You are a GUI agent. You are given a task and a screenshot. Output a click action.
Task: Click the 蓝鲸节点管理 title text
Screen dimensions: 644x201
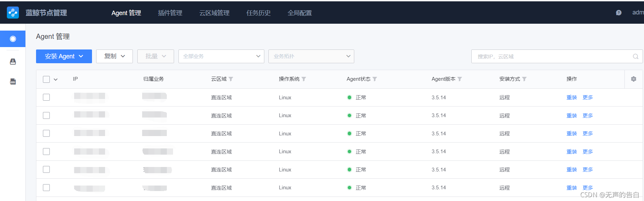pyautogui.click(x=46, y=13)
